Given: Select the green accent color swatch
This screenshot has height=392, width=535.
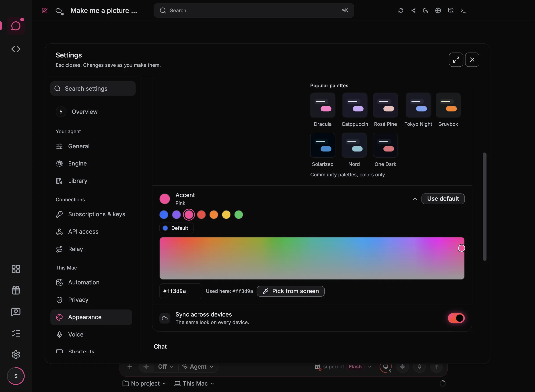Looking at the screenshot, I should [x=239, y=214].
